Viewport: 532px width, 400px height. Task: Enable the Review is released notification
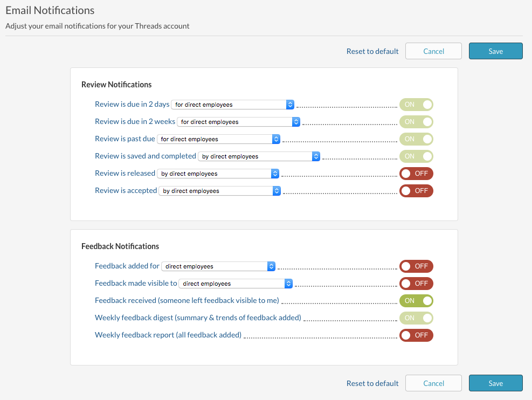pyautogui.click(x=416, y=174)
